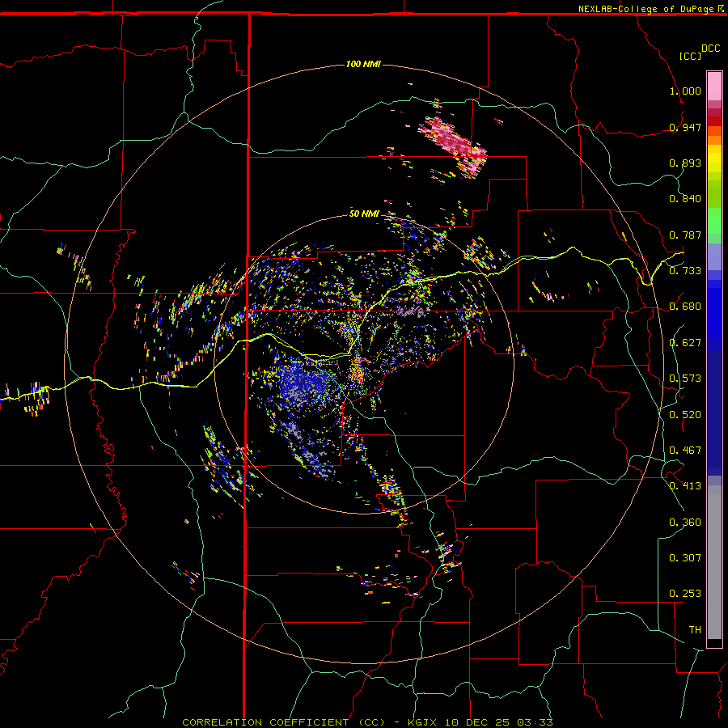Click the 0.627 scale value
The image size is (728, 728).
[685, 343]
